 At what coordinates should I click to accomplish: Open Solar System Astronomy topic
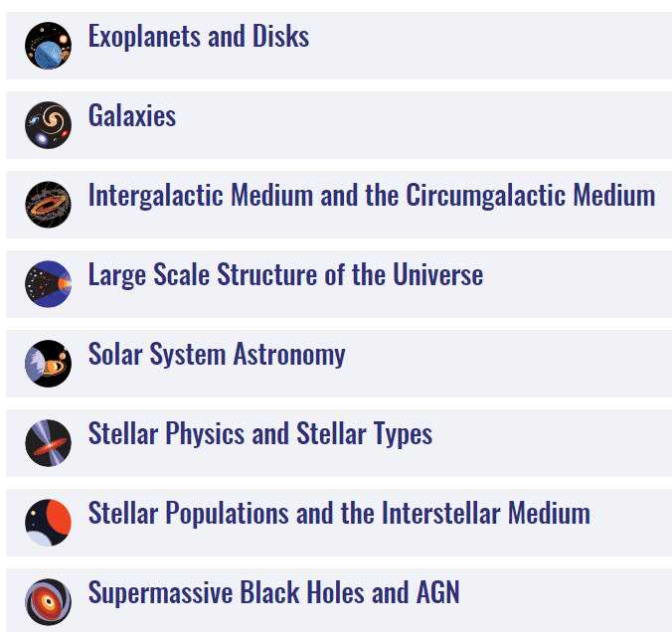(217, 355)
